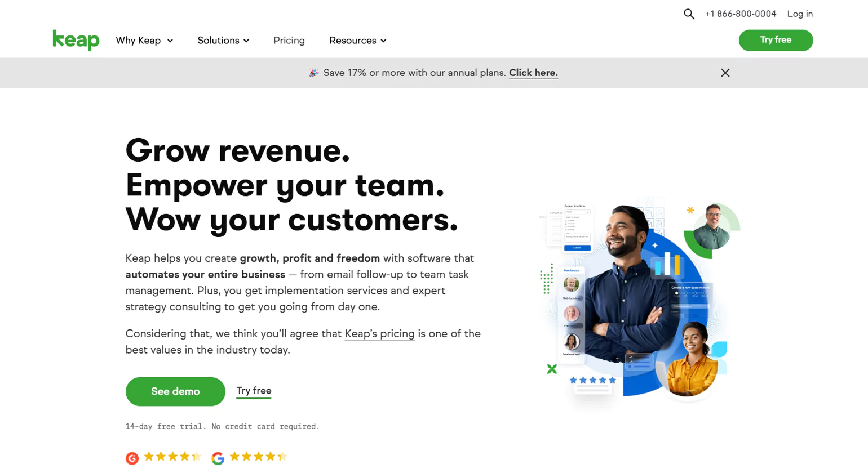Click the Google rating logo
The image size is (868, 473).
point(218,458)
